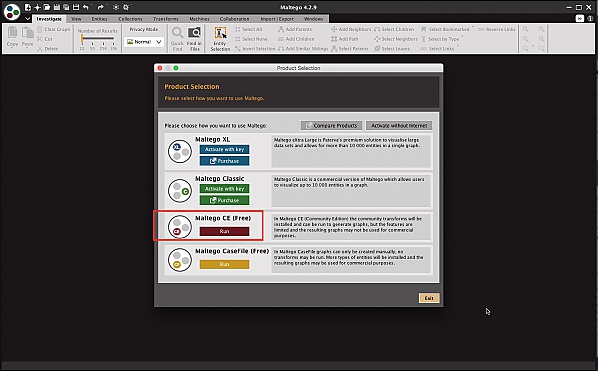
Task: Switch to the Transforms tab
Action: pos(166,19)
